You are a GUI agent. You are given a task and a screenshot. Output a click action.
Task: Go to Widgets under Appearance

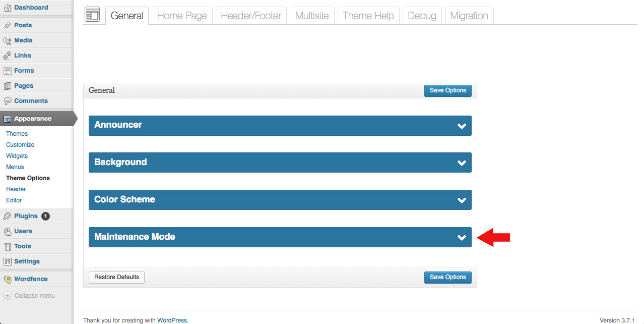(17, 156)
